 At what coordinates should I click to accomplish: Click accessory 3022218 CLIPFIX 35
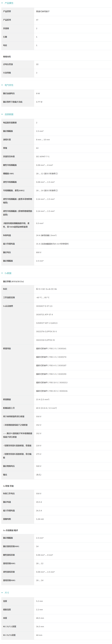point(45,340)
